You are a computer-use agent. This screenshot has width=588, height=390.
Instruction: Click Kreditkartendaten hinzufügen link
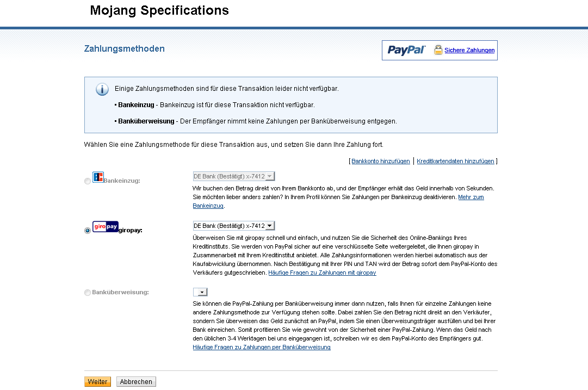point(455,161)
